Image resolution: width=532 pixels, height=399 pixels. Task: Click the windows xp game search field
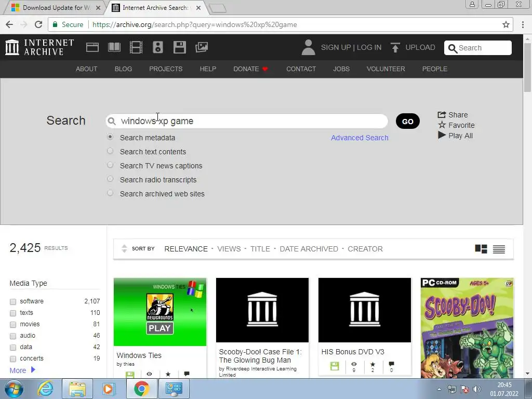pyautogui.click(x=247, y=121)
